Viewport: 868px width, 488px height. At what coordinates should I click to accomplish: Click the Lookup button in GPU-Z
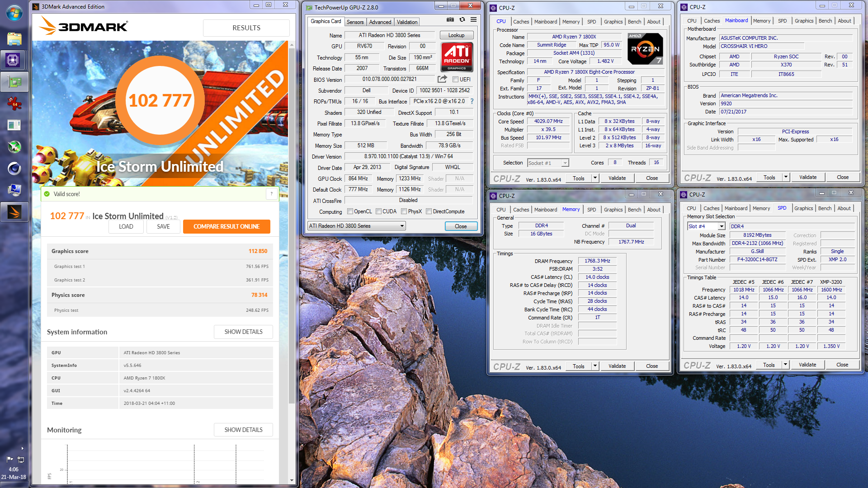[456, 35]
